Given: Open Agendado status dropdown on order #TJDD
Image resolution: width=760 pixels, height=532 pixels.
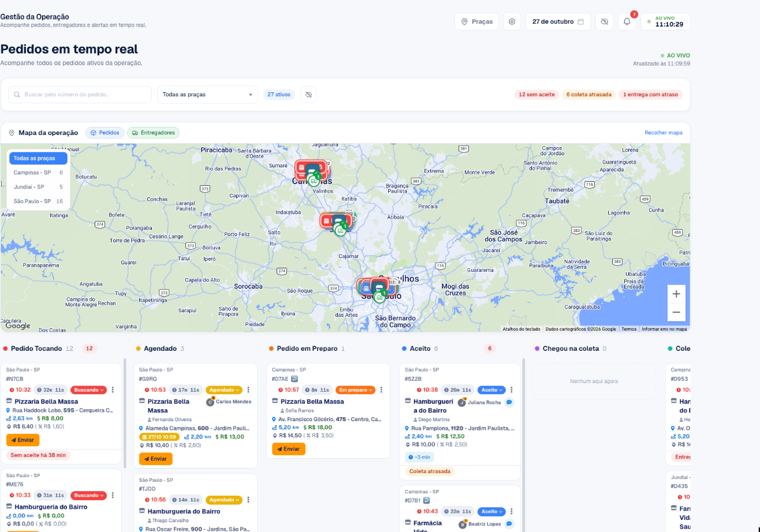Looking at the screenshot, I should point(223,500).
